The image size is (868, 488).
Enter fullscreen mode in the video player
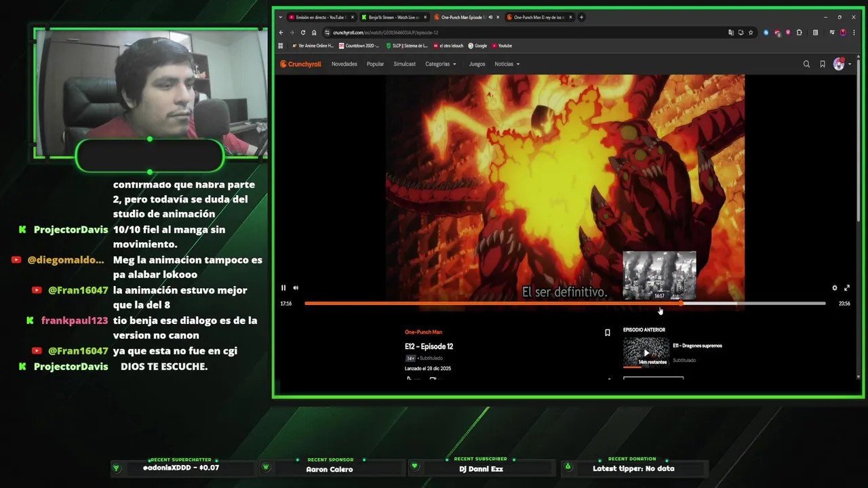pyautogui.click(x=847, y=288)
